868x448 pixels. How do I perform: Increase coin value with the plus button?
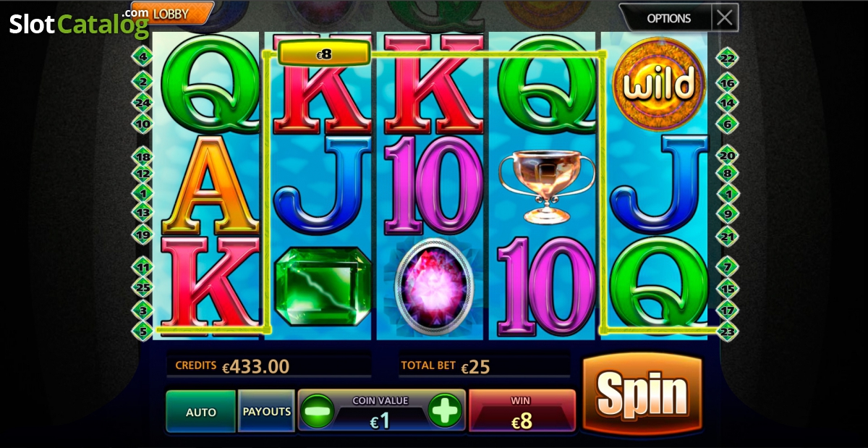click(445, 410)
